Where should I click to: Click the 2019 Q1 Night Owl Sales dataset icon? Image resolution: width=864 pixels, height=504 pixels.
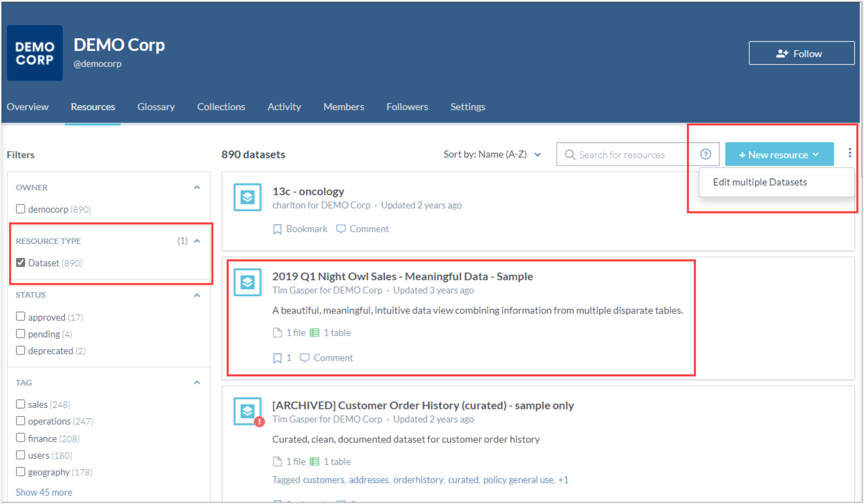(x=247, y=282)
